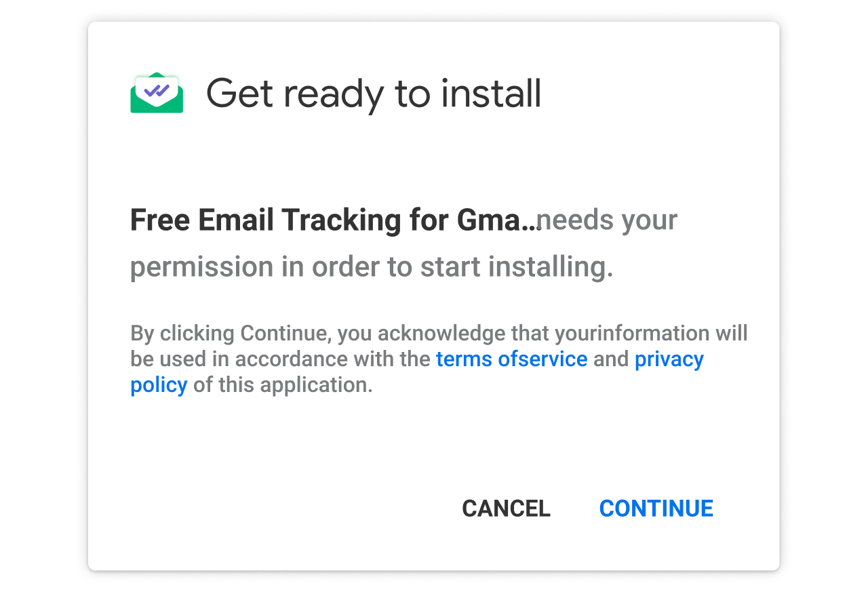Viewport: 868px width, 590px height.
Task: Click the word "install" in the title
Action: point(490,94)
